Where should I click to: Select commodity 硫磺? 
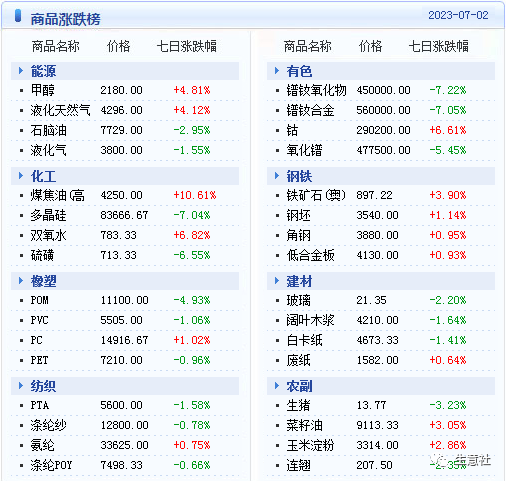[x=42, y=255]
